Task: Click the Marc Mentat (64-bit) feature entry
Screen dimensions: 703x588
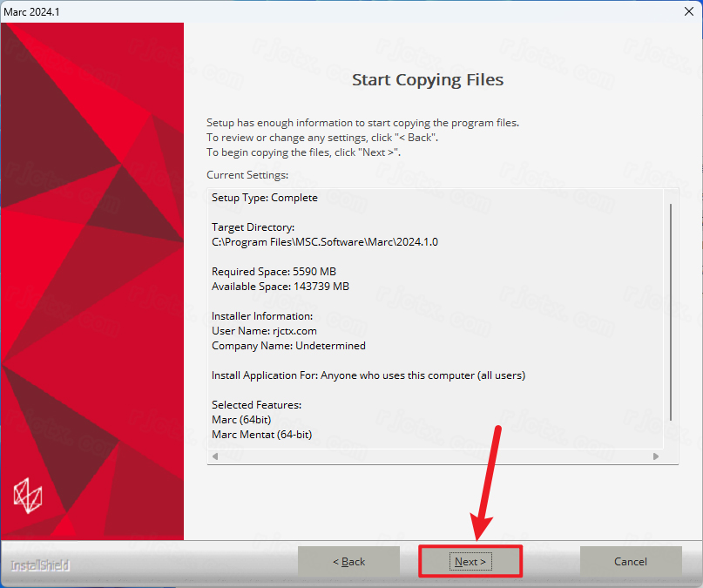Action: tap(262, 435)
